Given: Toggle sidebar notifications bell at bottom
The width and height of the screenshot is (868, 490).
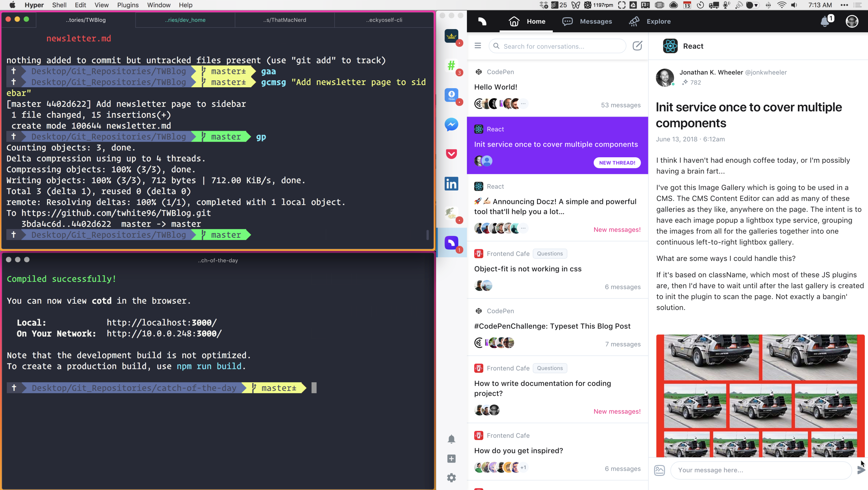Looking at the screenshot, I should click(452, 439).
